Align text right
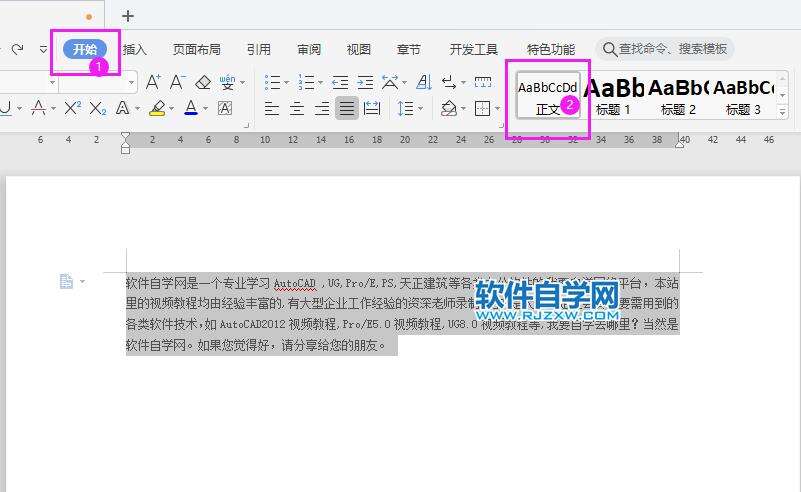This screenshot has height=492, width=801. click(x=322, y=108)
